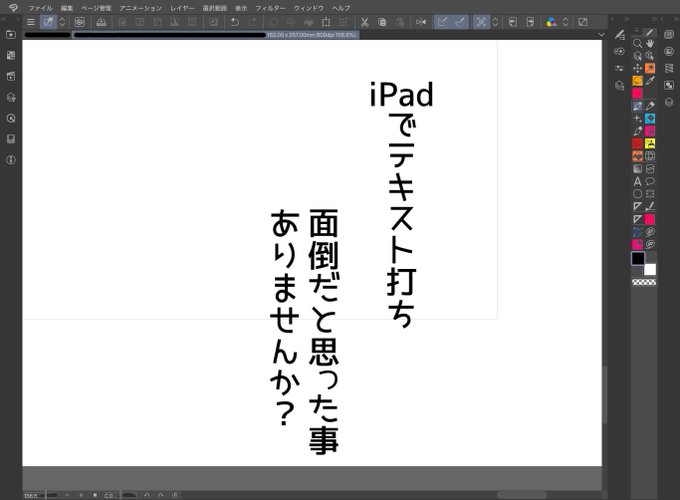Select the black main color swatch

(x=638, y=258)
